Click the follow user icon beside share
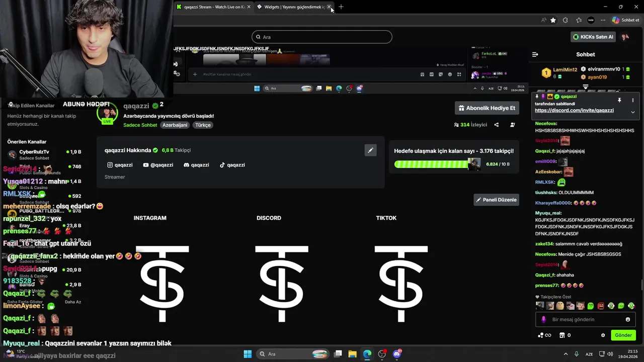The height and width of the screenshot is (362, 644). tap(513, 125)
